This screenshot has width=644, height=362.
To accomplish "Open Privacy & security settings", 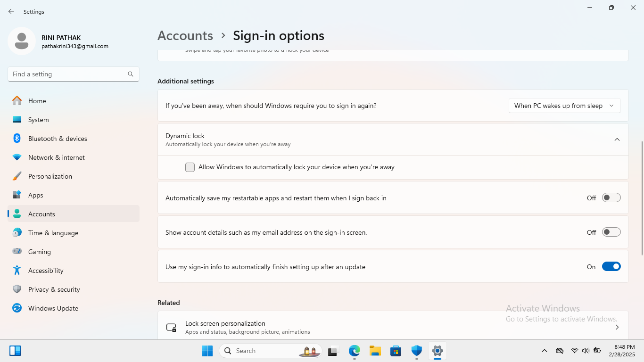I will pyautogui.click(x=74, y=289).
